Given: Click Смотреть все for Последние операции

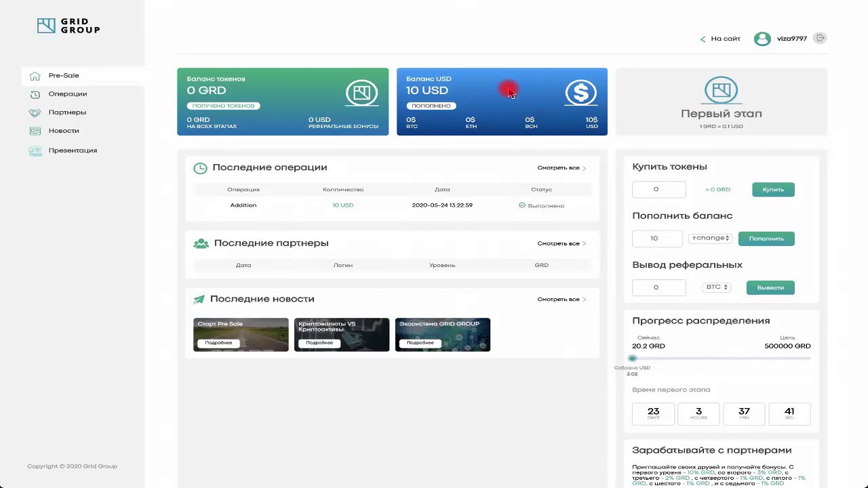Looking at the screenshot, I should (561, 168).
